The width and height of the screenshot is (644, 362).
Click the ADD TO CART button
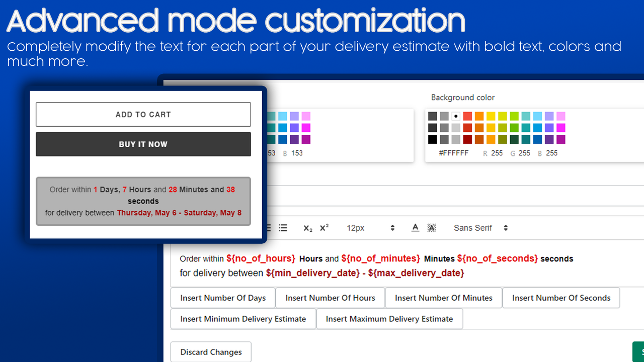(x=143, y=114)
